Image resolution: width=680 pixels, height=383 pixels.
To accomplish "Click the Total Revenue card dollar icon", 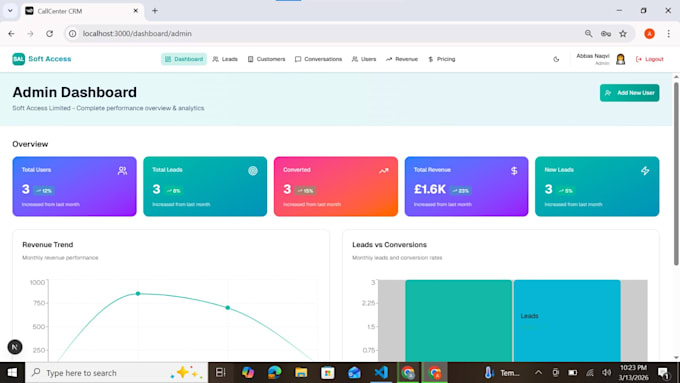I will (514, 170).
